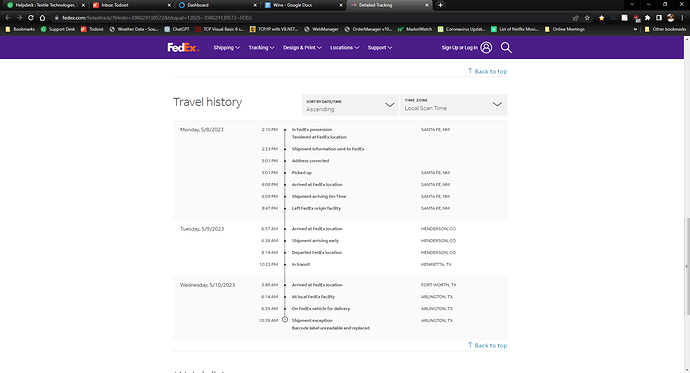Expand the Support menu
The height and width of the screenshot is (373, 690).
(x=380, y=48)
